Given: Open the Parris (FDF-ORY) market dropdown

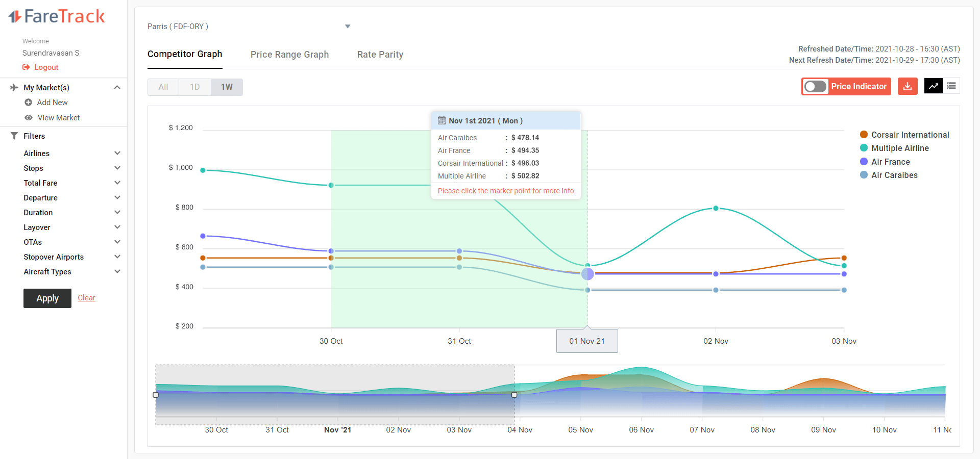Looking at the screenshot, I should (x=249, y=27).
